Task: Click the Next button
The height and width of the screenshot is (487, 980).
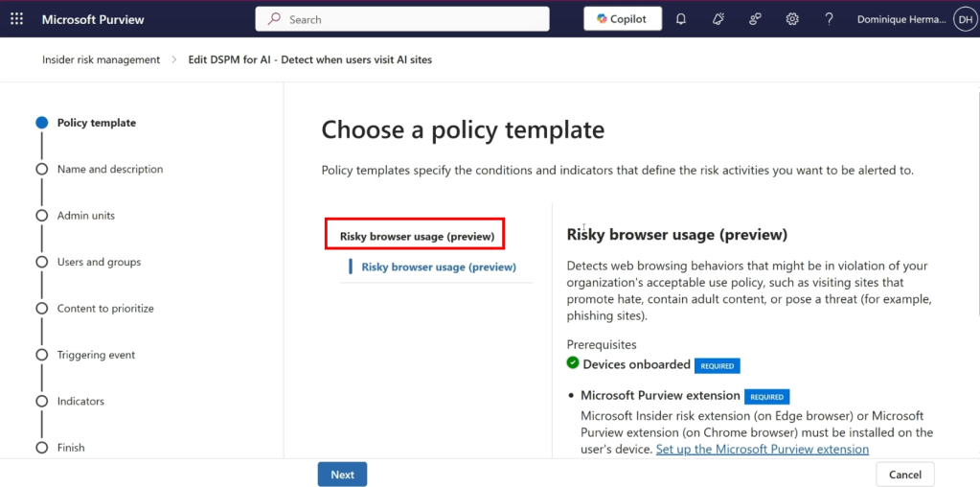Action: 342,475
